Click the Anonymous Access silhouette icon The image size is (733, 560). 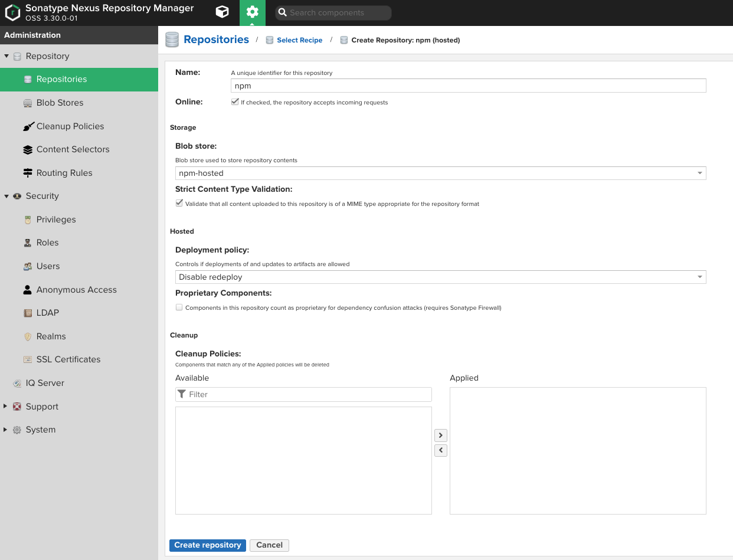[28, 290]
